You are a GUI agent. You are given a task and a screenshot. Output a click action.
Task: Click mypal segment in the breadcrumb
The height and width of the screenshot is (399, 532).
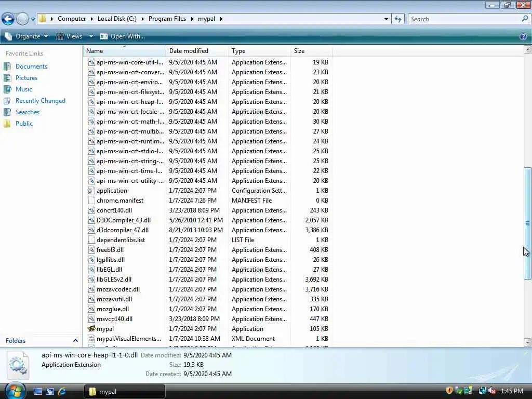(206, 19)
